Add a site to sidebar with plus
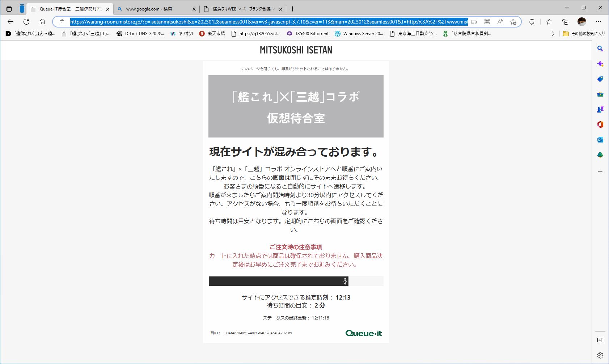Viewport: 609px width, 364px height. 600,171
